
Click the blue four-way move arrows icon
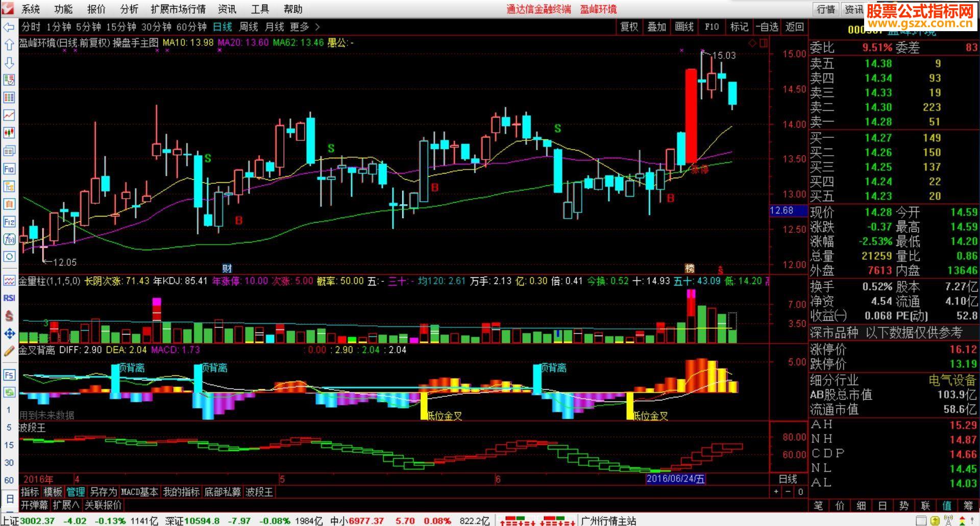(x=9, y=333)
